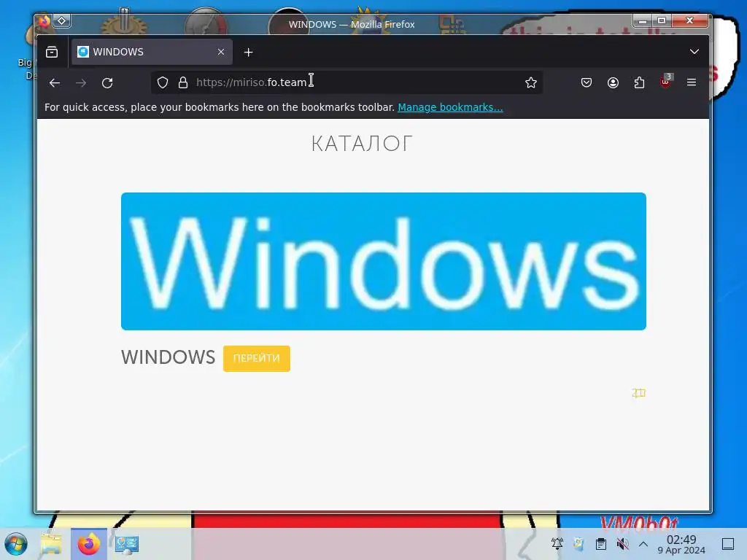Expand the list all tabs dropdown
The image size is (747, 560).
pos(694,52)
